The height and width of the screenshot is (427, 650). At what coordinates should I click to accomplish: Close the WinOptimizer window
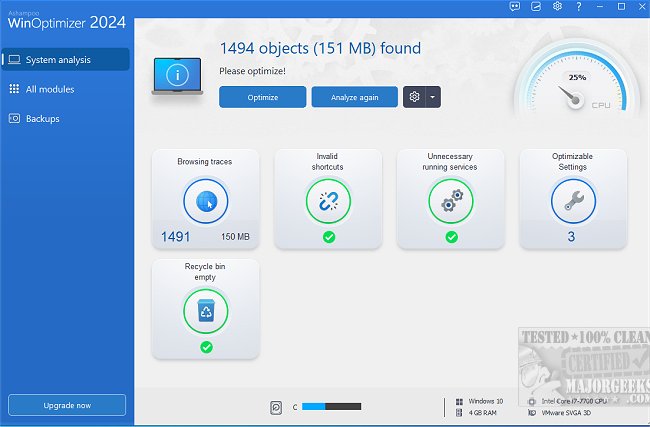click(642, 7)
